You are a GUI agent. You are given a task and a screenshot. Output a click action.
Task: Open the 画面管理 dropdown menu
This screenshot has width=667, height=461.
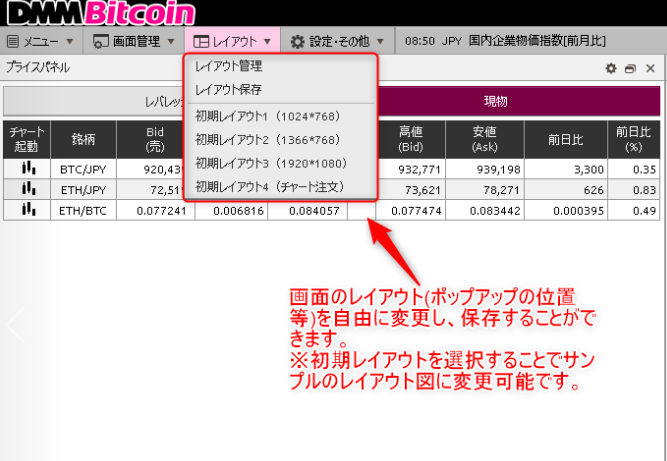(134, 41)
